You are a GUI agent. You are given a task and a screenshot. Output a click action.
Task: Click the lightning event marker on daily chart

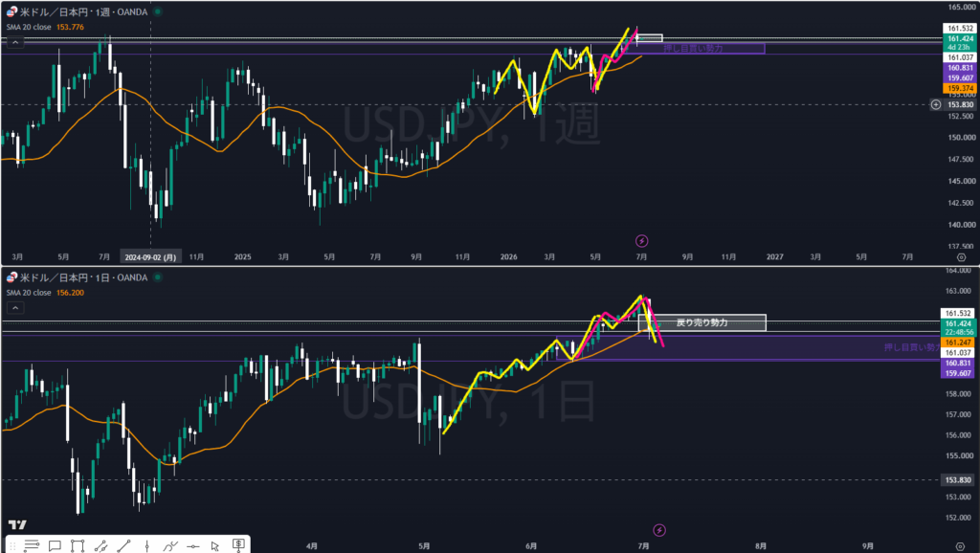(x=658, y=530)
